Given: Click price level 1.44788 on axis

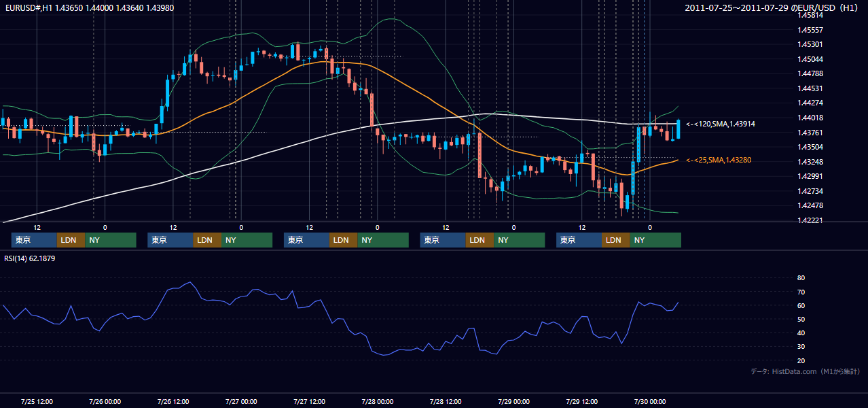Looking at the screenshot, I should [810, 73].
